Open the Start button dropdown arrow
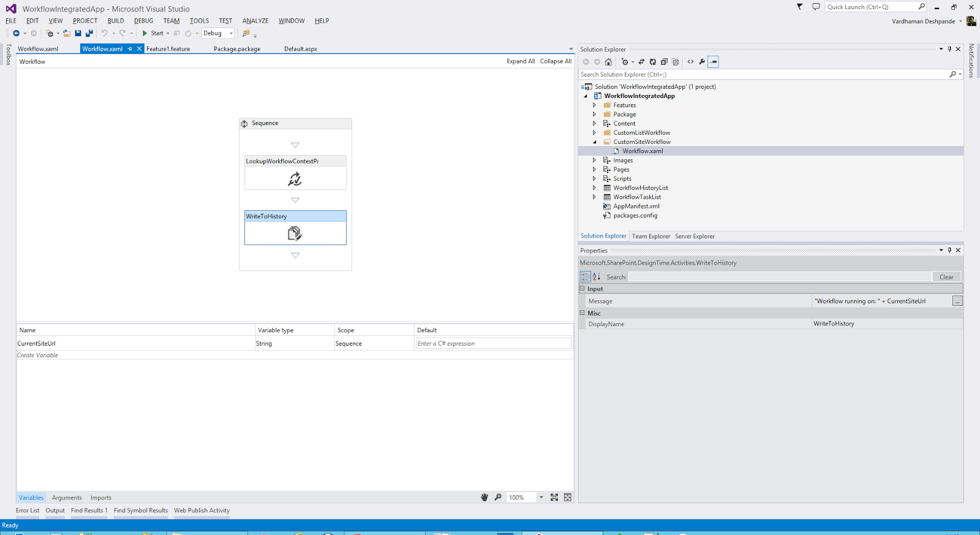980x535 pixels. pos(168,34)
